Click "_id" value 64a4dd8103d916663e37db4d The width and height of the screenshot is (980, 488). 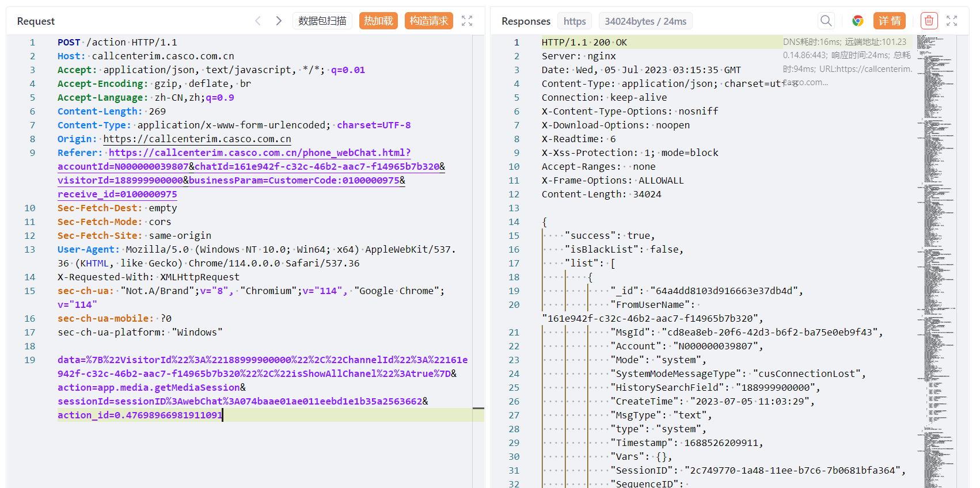click(727, 291)
